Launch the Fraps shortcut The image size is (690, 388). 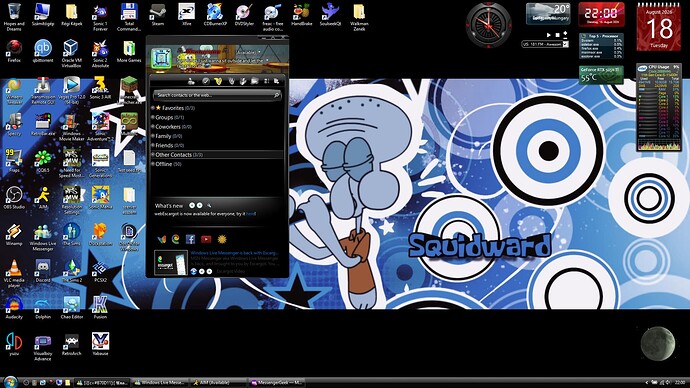14,161
